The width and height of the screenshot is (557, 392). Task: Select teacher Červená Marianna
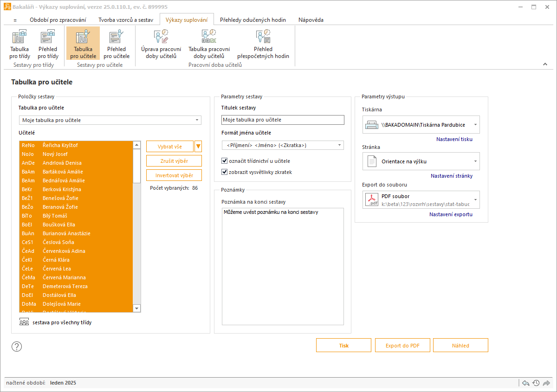[76, 277]
